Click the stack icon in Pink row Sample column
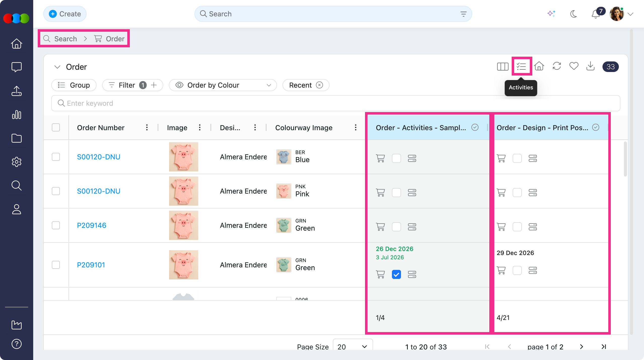This screenshot has height=360, width=644. [x=412, y=193]
